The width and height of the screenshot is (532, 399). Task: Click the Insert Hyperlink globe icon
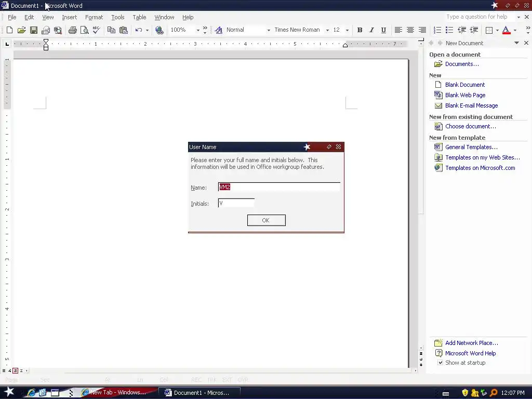(x=159, y=30)
